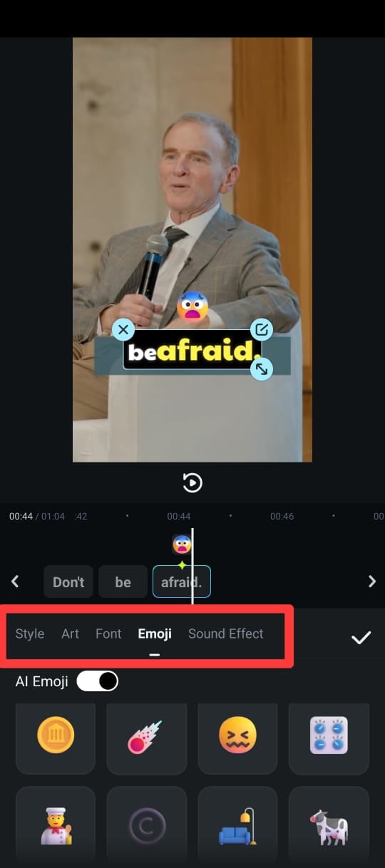Click the resize arrows handle on caption
Screen dimensions: 385x868
tap(262, 368)
